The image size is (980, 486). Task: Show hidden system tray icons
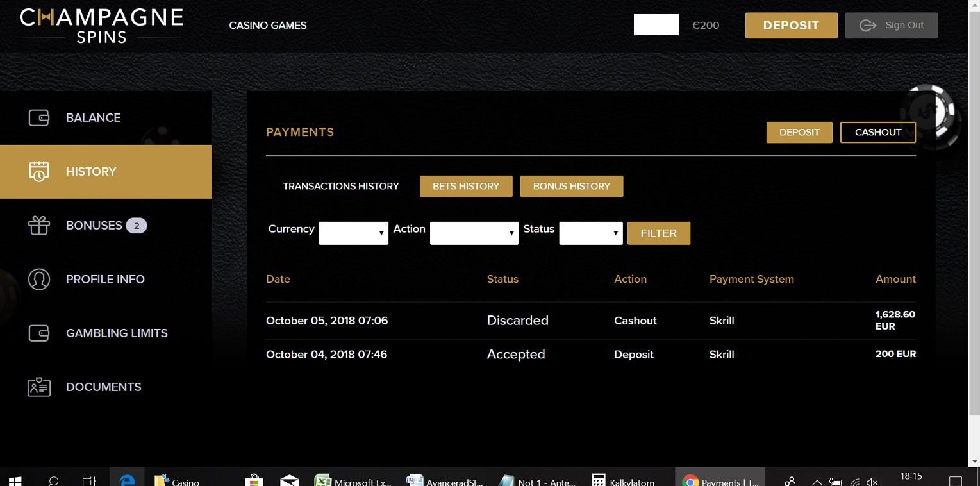point(817,482)
